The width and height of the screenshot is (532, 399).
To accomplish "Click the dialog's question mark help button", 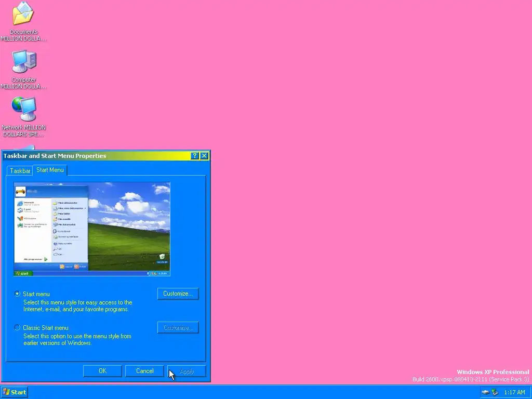I will 194,156.
